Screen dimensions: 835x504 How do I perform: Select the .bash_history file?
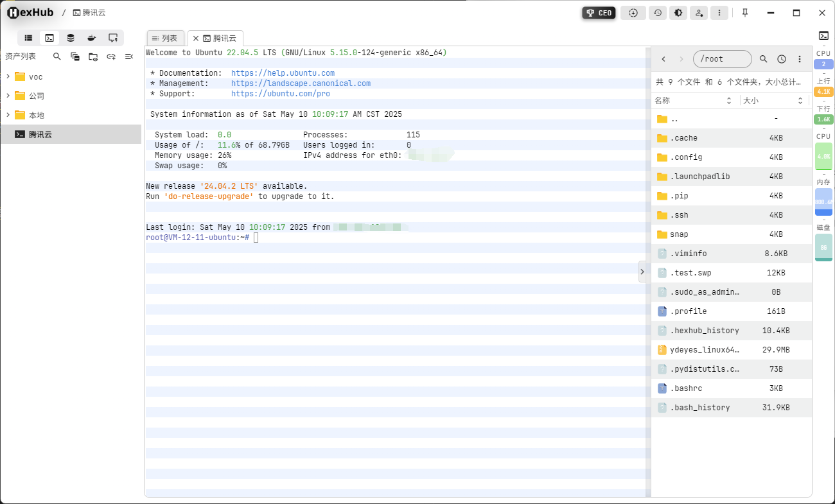732,408
